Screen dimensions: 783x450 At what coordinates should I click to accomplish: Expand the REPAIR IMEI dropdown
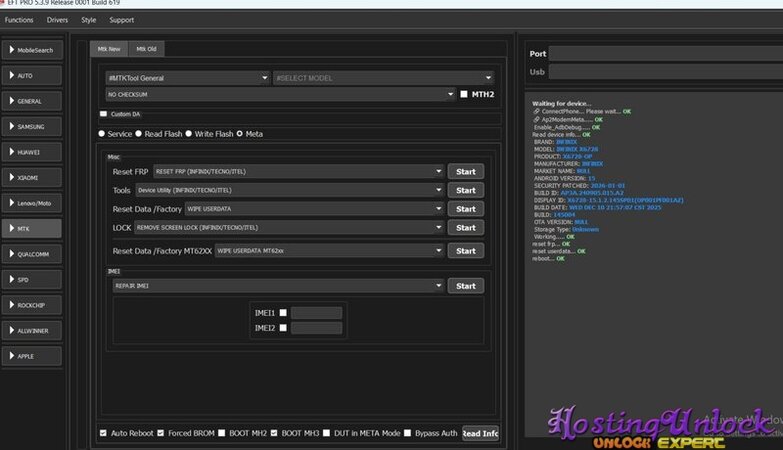coord(278,286)
